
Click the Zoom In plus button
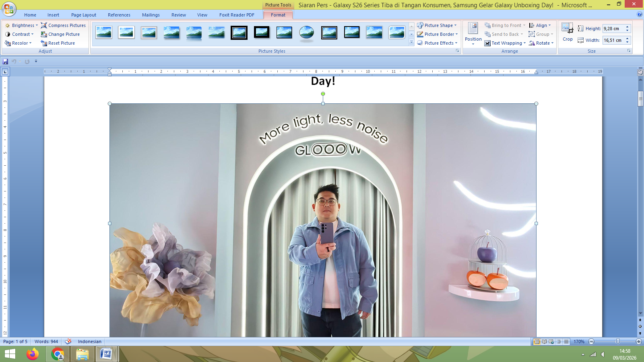pos(638,341)
